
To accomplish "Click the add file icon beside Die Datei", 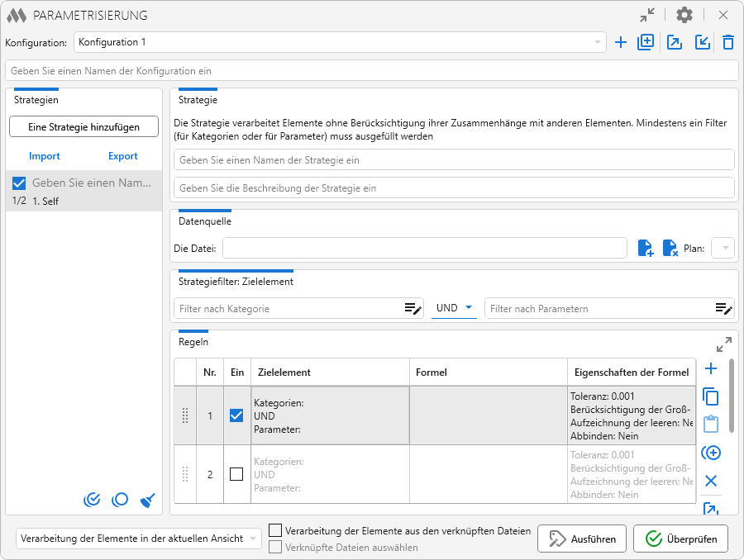I will click(646, 248).
